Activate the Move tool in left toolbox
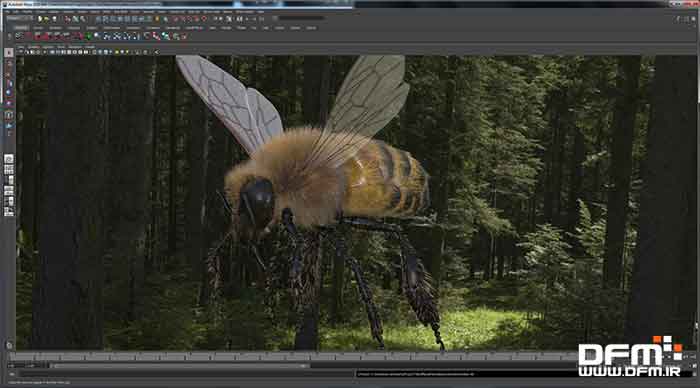 click(9, 84)
